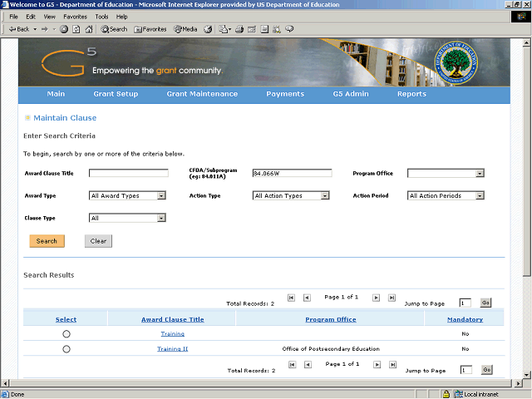Click the Messenger icon in toolbar

289,29
